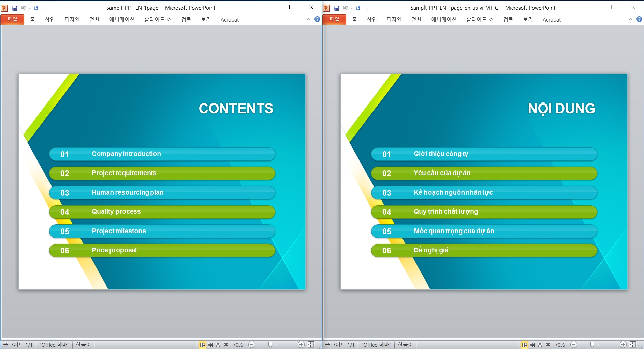Click zoom-in plus button in right window
The height and width of the screenshot is (349, 644).
tap(623, 345)
